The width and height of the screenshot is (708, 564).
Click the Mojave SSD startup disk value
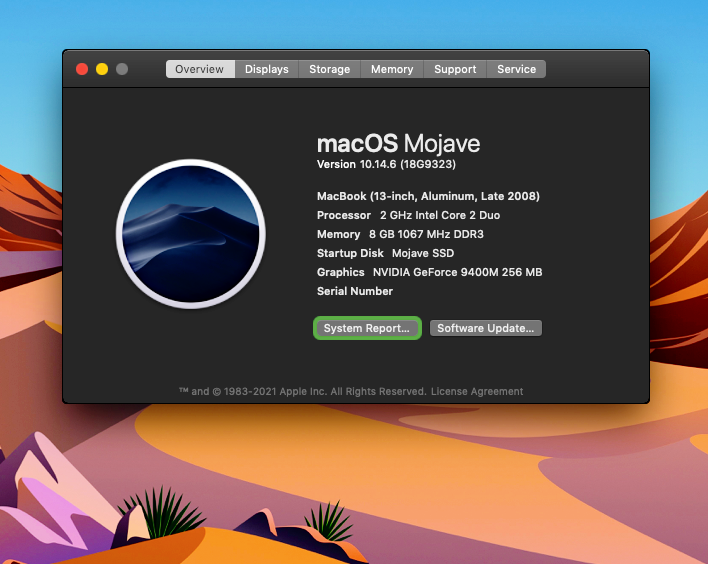click(423, 253)
